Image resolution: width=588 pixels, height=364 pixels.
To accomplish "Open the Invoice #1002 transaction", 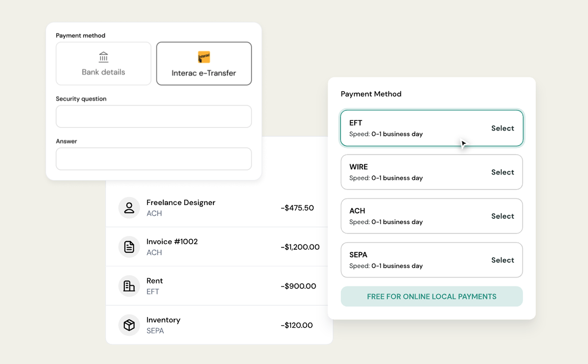I will coord(217,247).
